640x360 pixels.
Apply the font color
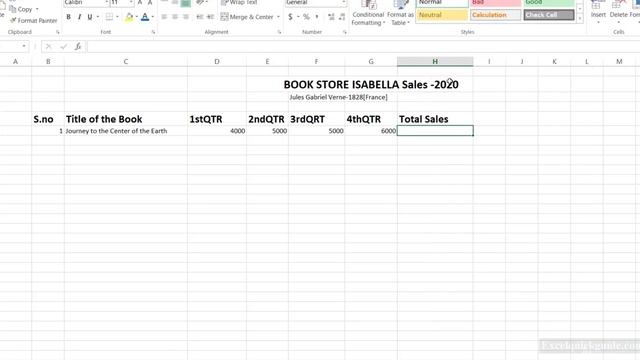[x=145, y=17]
